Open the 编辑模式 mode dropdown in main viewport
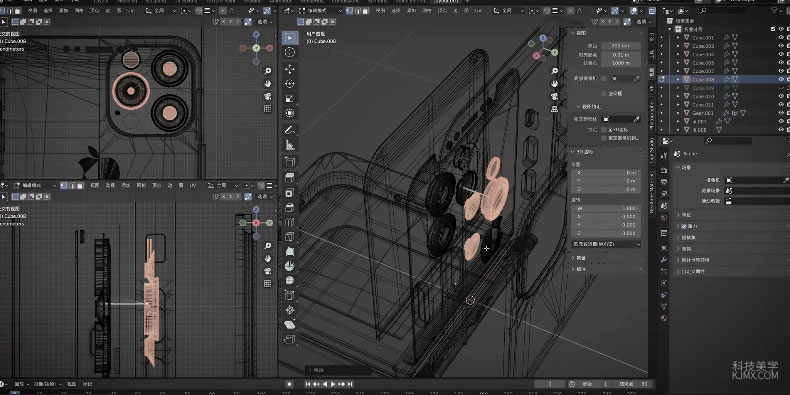The height and width of the screenshot is (395, 790). 320,11
